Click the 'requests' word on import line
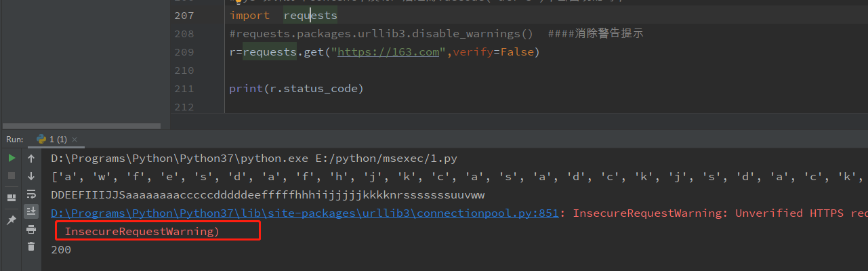 pos(310,15)
